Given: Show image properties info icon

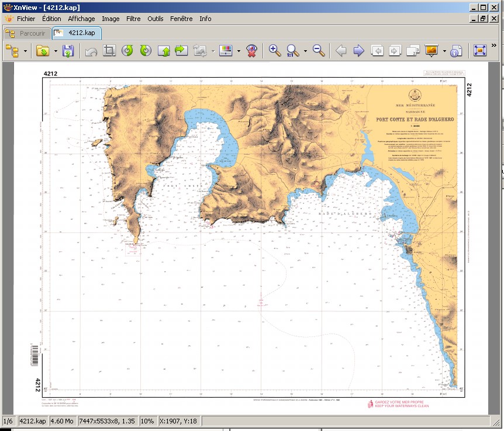Looking at the screenshot, I should click(x=456, y=51).
